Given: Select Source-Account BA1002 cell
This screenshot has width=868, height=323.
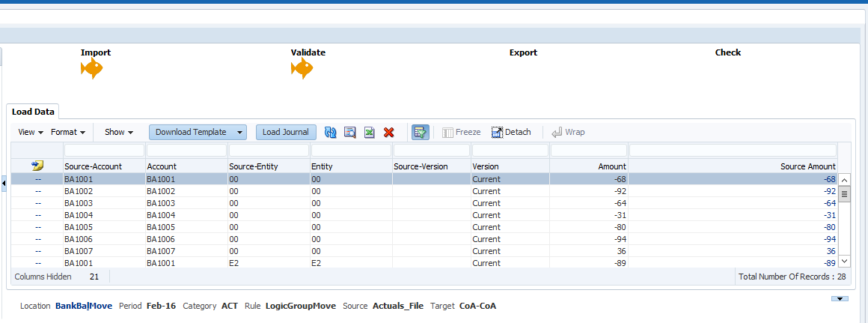Looking at the screenshot, I should pyautogui.click(x=104, y=191).
